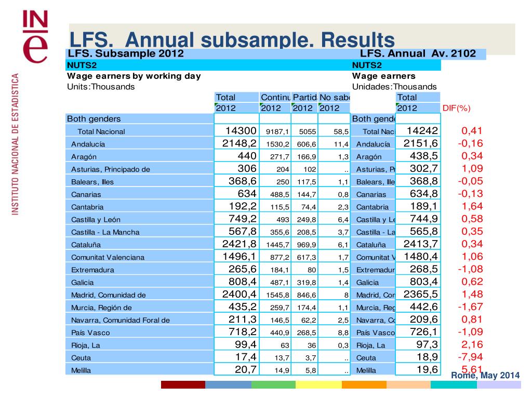532x399 pixels.
Task: Select the red difference 1,09 for Asturias
Action: 472,168
